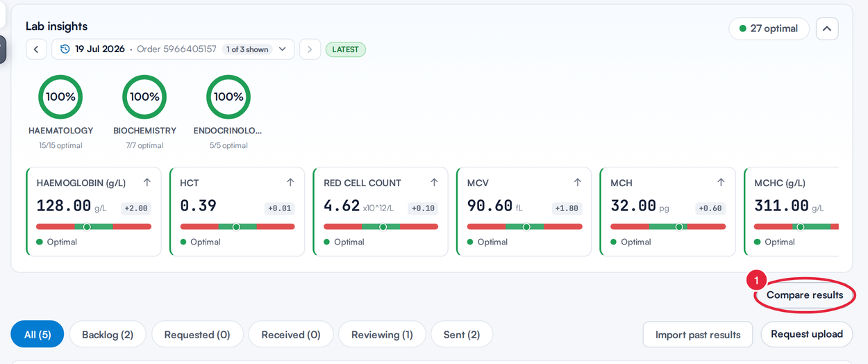Viewport: 868px width, 364px height.
Task: Open the MCHC result card
Action: point(792,212)
